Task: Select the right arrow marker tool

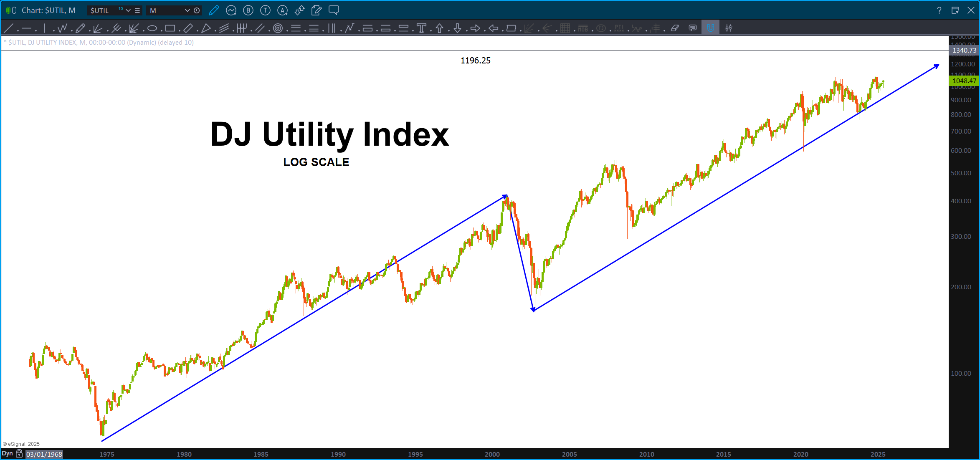Action: click(x=475, y=28)
